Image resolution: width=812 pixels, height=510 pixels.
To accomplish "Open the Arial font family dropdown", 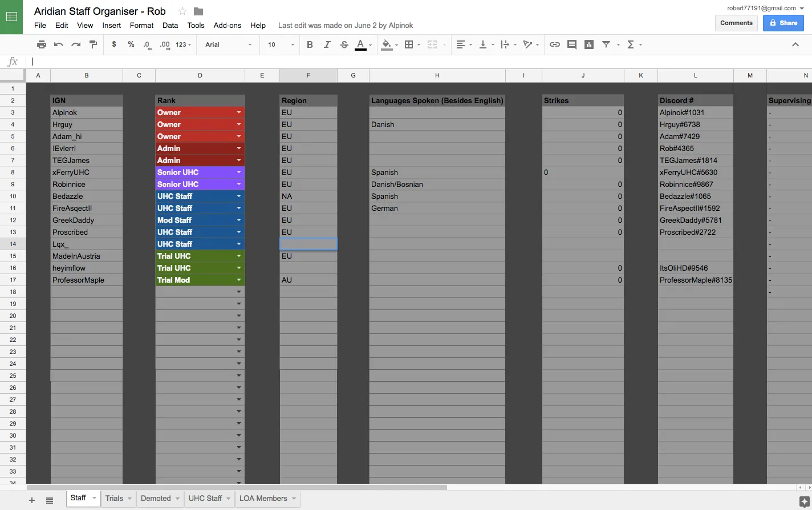I will (x=228, y=44).
